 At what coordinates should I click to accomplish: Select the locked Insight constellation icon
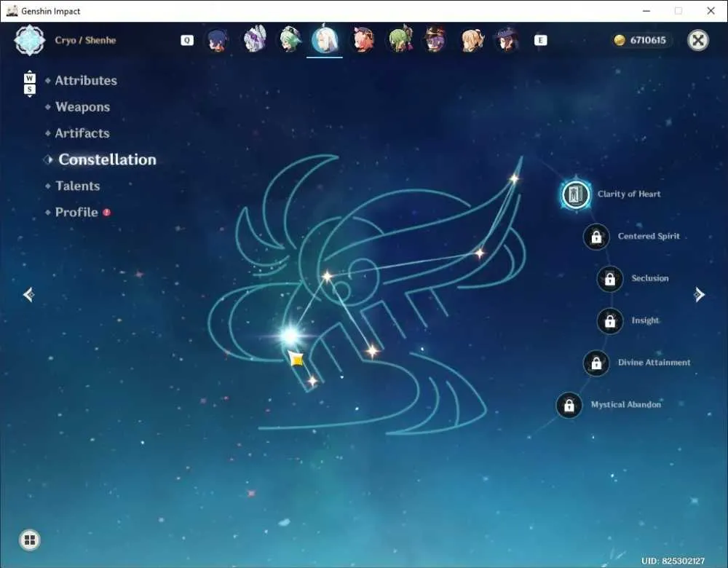coord(609,321)
